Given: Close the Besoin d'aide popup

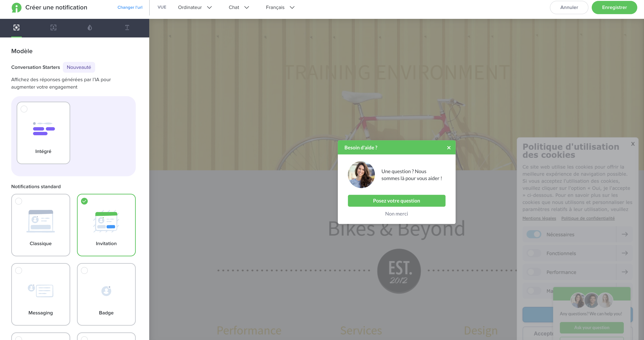Looking at the screenshot, I should coord(449,148).
